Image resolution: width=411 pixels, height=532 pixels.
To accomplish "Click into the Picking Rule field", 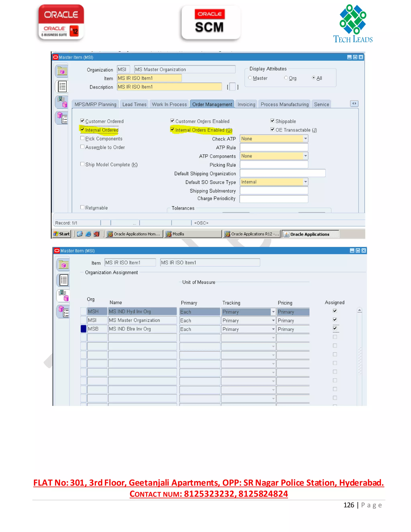I will (274, 165).
